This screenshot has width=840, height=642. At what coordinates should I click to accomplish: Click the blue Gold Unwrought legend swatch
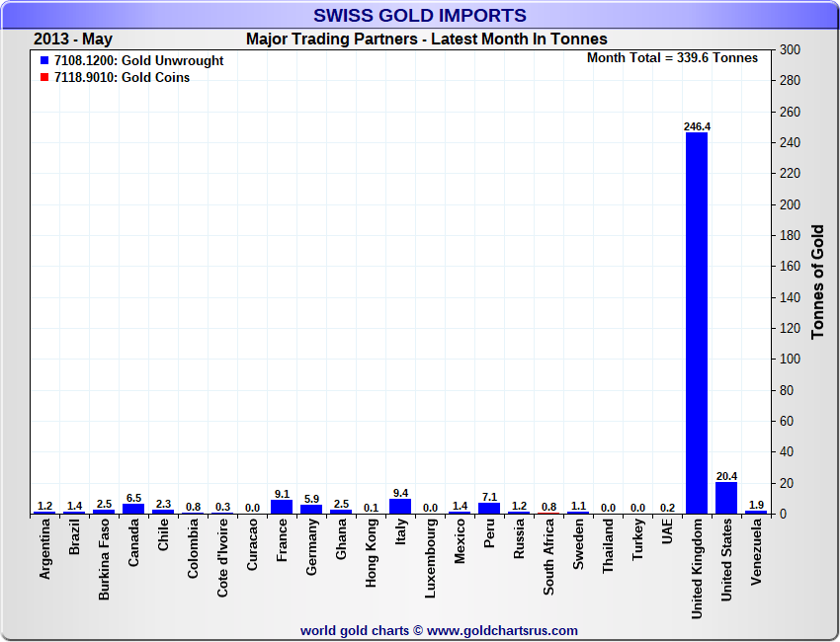(44, 61)
